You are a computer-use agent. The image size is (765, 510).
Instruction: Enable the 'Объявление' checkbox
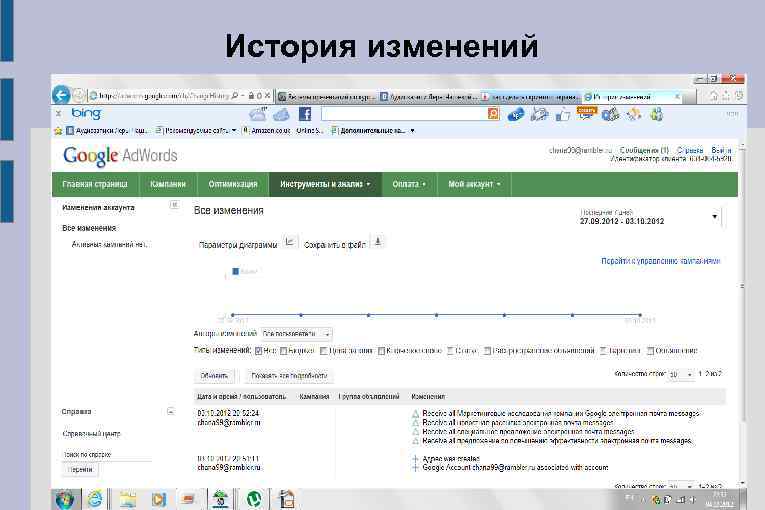pyautogui.click(x=650, y=351)
